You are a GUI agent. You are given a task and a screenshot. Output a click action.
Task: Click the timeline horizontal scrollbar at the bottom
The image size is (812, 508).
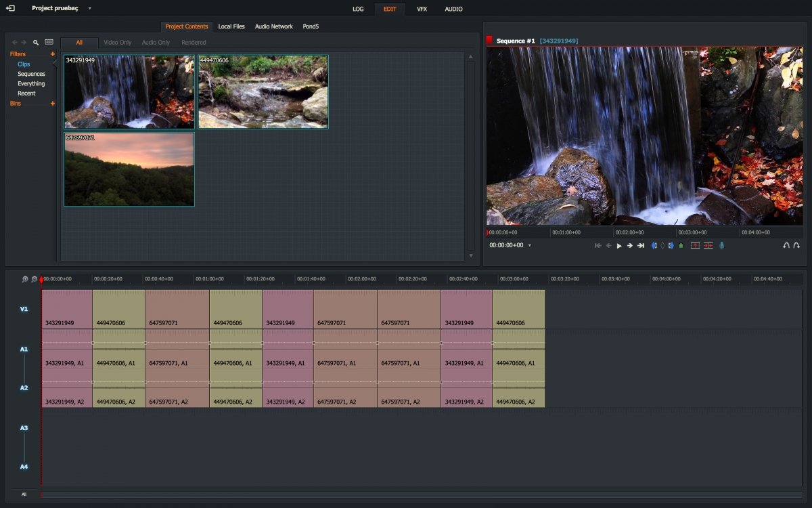coord(422,494)
